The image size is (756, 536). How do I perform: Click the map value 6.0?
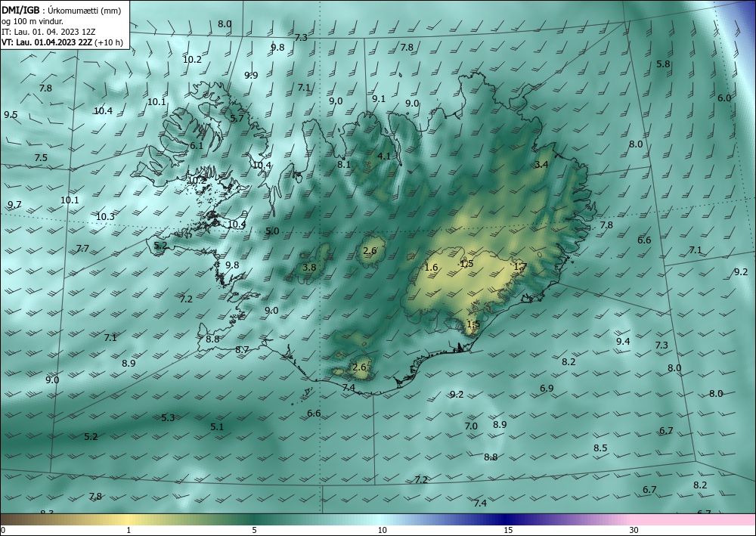coord(724,98)
